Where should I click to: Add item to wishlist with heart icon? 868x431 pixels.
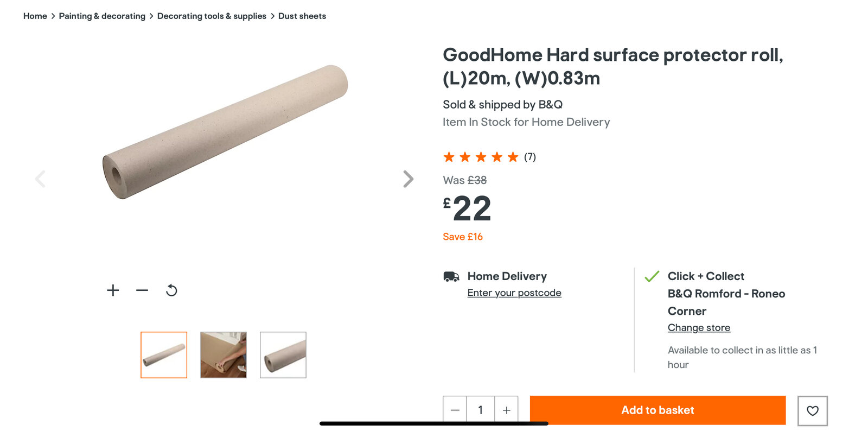812,411
